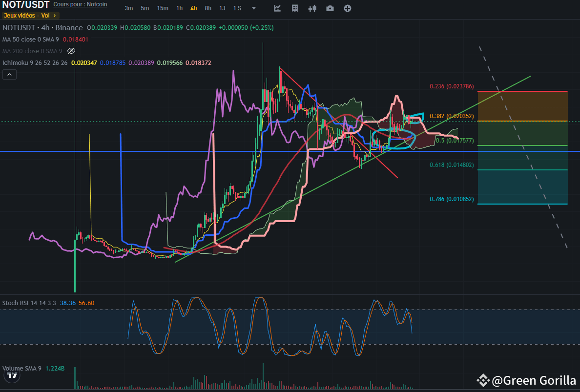This screenshot has height=392, width=580.
Task: Click the plus circle icon in toolbar
Action: point(347,8)
